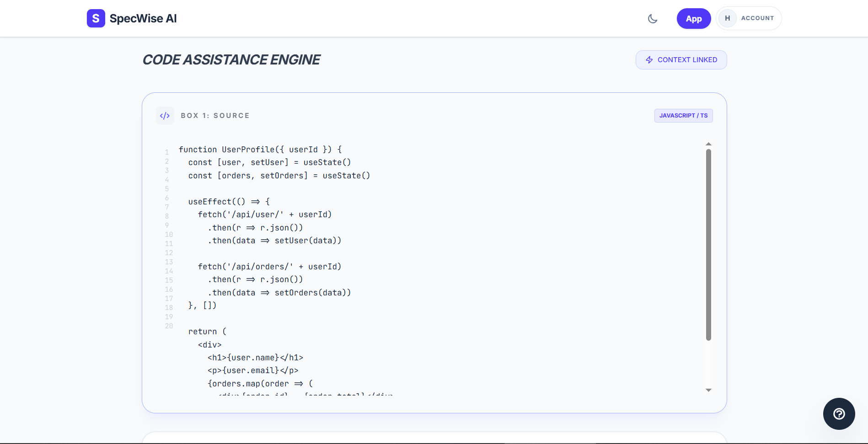Click the 'BOX 1: SOURCE' heading
The height and width of the screenshot is (444, 868).
[215, 116]
